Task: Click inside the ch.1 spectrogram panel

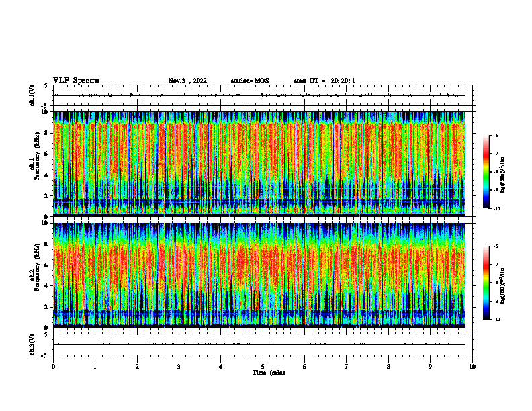Action: tap(259, 164)
